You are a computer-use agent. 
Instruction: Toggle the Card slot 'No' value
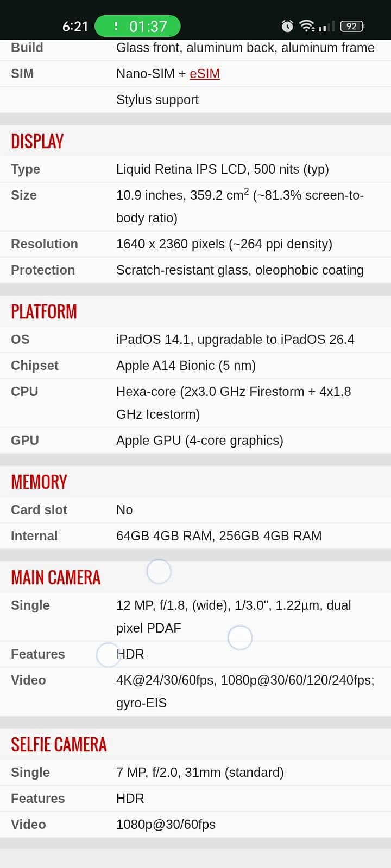(124, 509)
